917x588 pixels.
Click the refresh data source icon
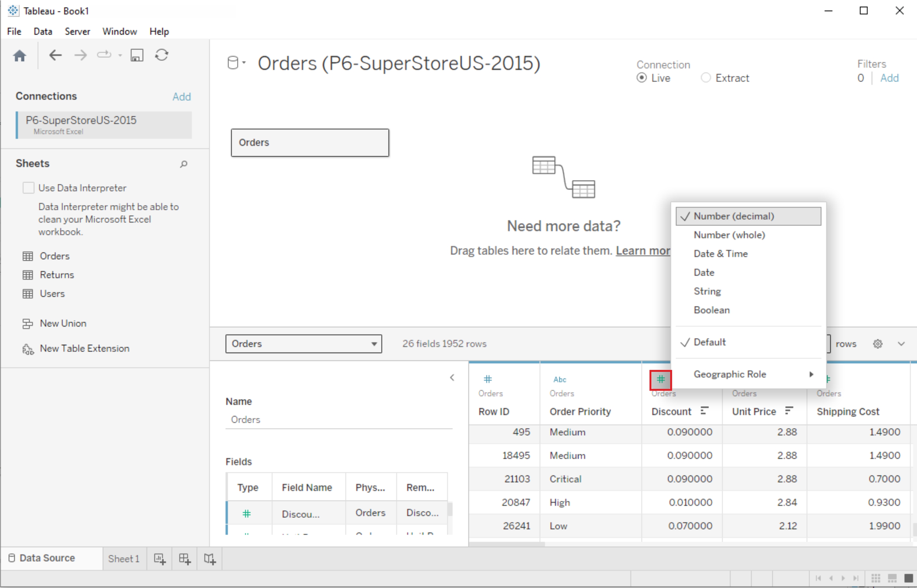162,55
